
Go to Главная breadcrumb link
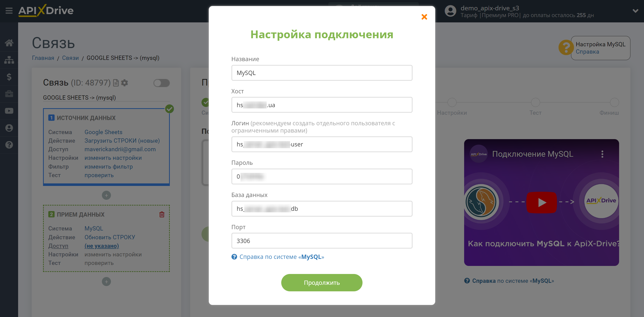pyautogui.click(x=43, y=58)
